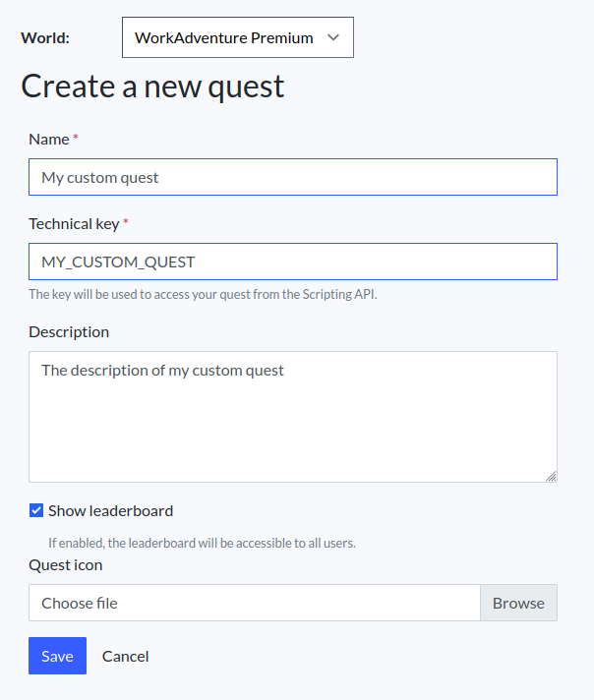Click the Choose file input area

254,603
